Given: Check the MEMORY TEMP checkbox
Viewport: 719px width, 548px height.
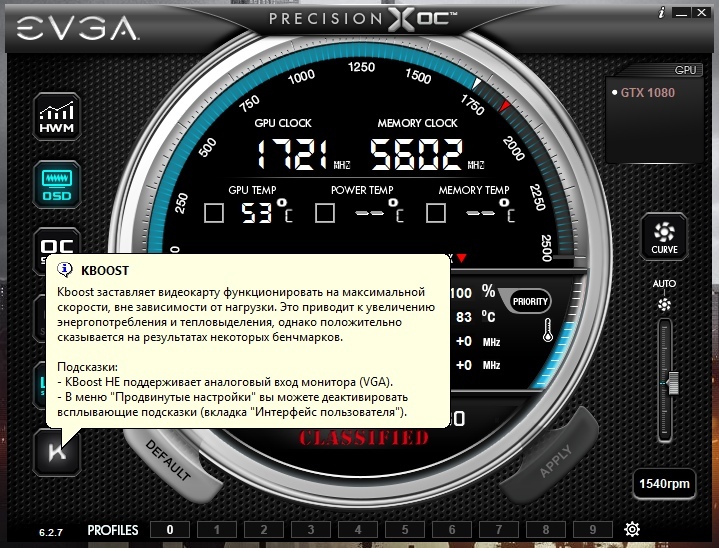Looking at the screenshot, I should pos(436,213).
